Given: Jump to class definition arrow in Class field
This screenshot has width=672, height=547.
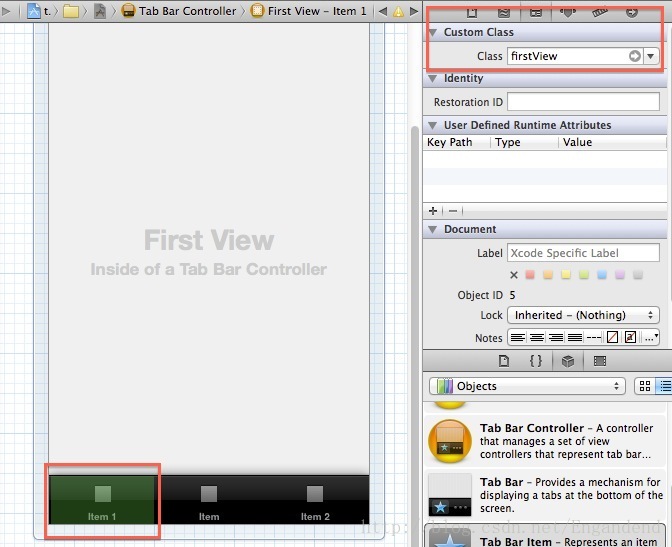Looking at the screenshot, I should pos(635,56).
